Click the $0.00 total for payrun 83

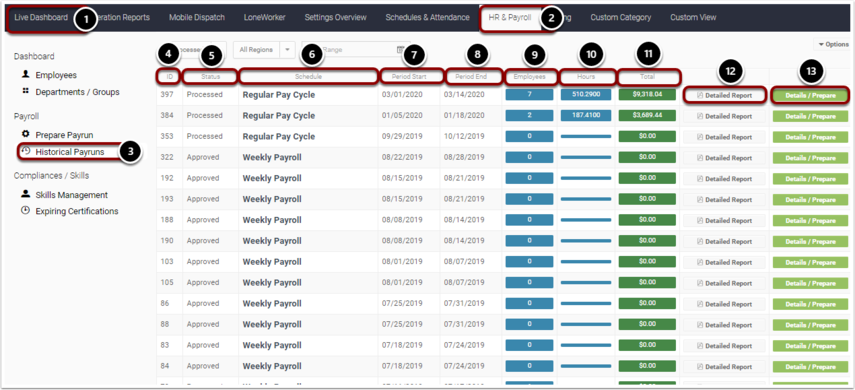point(647,345)
